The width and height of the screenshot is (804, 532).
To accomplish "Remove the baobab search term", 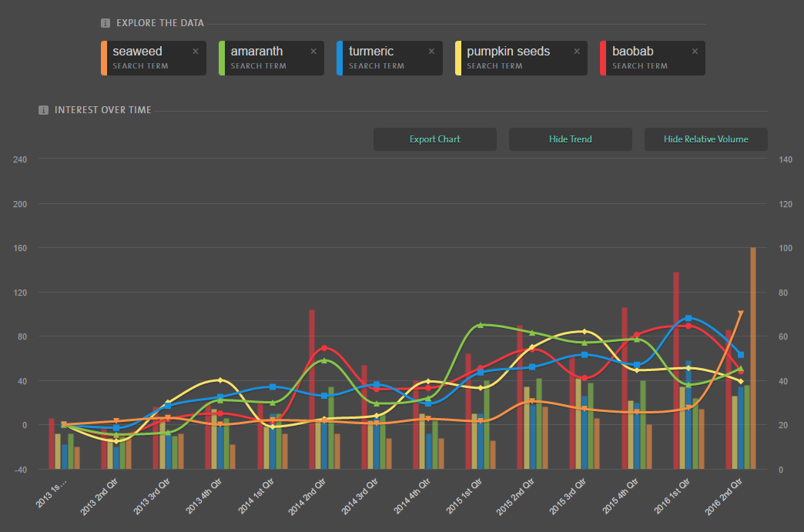I will coord(695,52).
